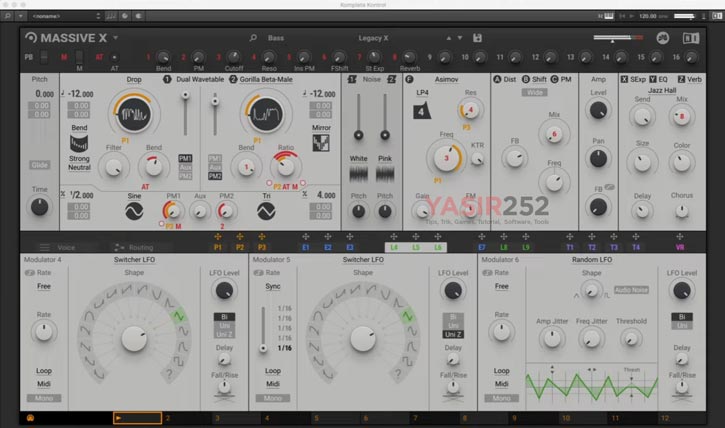Click oscillator 1 wavetable display
This screenshot has width=725, height=428.
click(134, 113)
